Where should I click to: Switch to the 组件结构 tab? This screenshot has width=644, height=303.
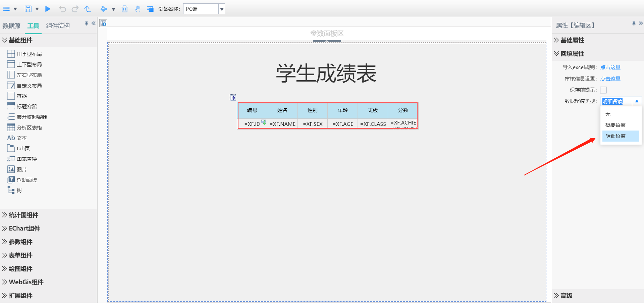click(x=58, y=26)
